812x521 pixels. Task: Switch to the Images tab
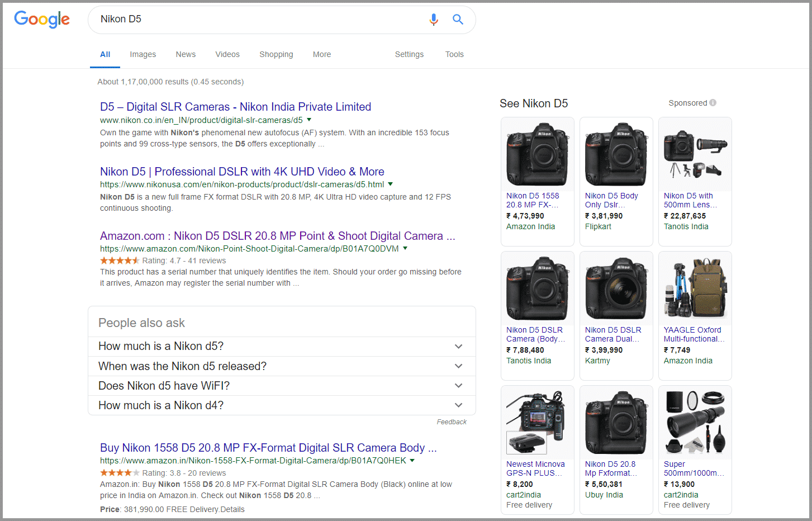point(143,54)
